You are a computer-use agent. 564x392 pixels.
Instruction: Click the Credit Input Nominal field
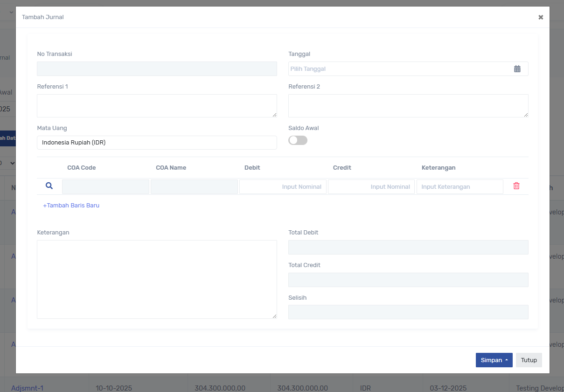(x=371, y=187)
